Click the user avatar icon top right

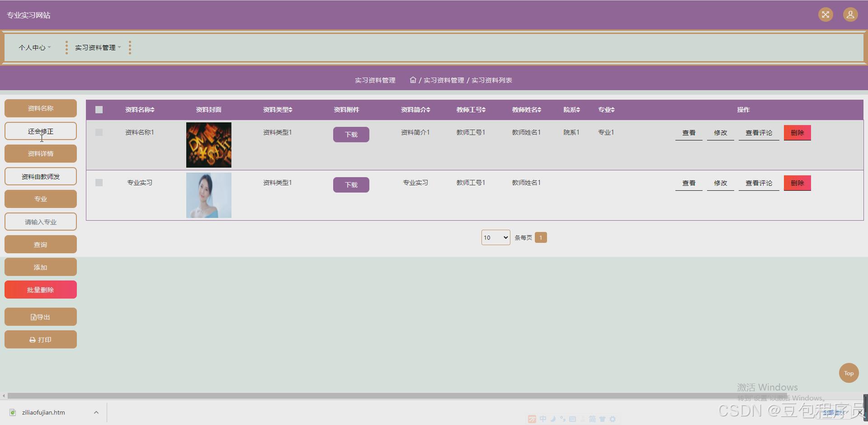coord(850,14)
